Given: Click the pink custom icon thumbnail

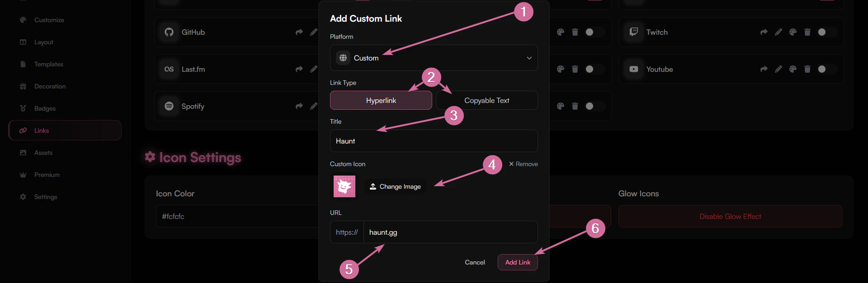Looking at the screenshot, I should click(x=344, y=186).
